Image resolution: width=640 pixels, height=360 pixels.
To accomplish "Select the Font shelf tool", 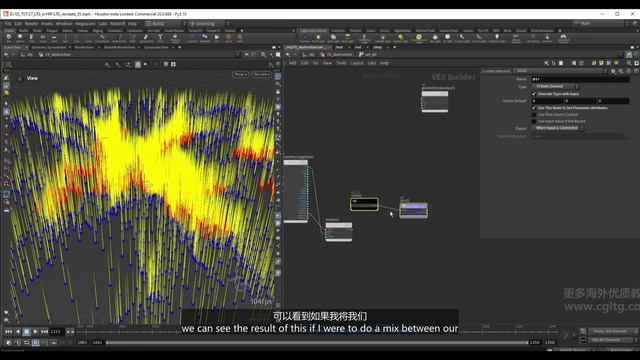I will [160, 38].
